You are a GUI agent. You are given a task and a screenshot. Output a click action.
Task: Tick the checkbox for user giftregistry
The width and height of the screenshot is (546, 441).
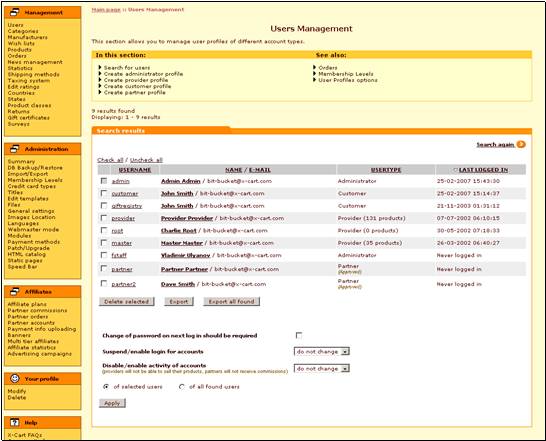(x=104, y=206)
